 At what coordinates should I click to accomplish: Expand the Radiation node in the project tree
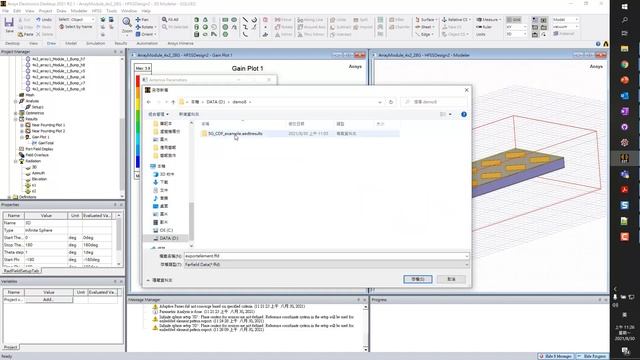(x=16, y=161)
